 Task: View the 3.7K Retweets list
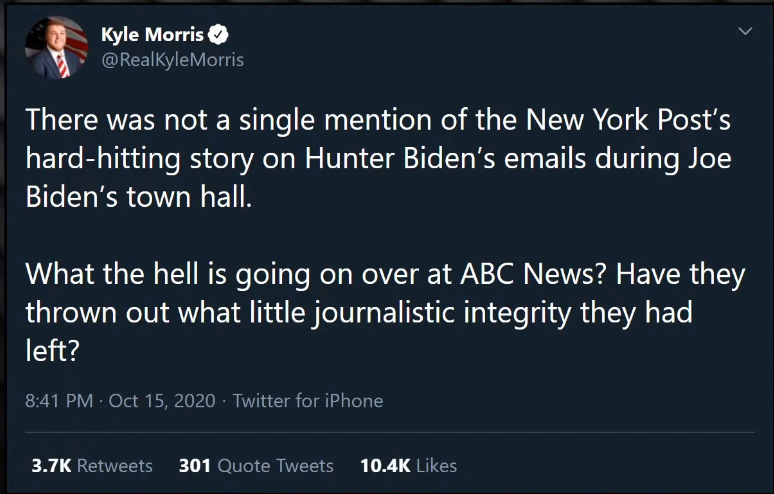point(91,465)
